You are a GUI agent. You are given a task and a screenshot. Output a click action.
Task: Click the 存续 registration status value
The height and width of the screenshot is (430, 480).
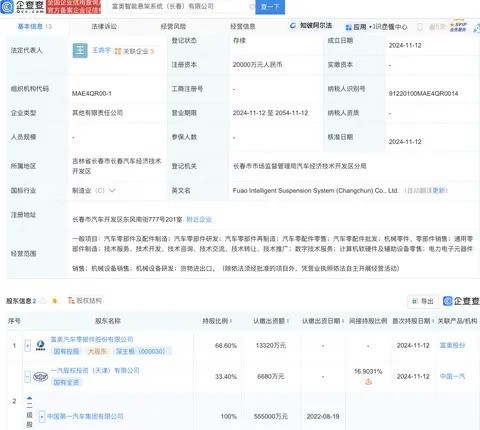tap(239, 40)
